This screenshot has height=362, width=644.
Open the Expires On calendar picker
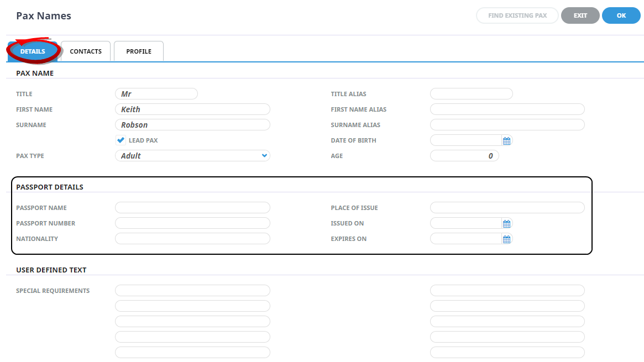[x=506, y=239]
